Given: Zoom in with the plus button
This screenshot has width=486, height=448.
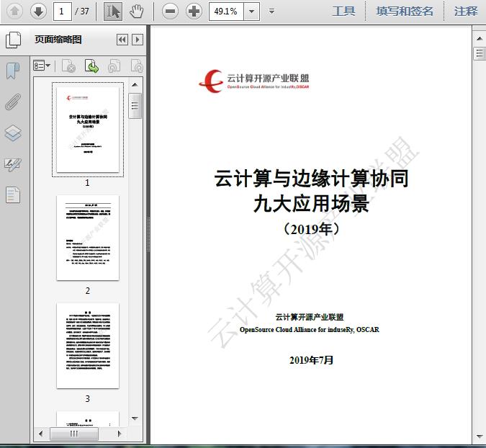Looking at the screenshot, I should pos(194,12).
